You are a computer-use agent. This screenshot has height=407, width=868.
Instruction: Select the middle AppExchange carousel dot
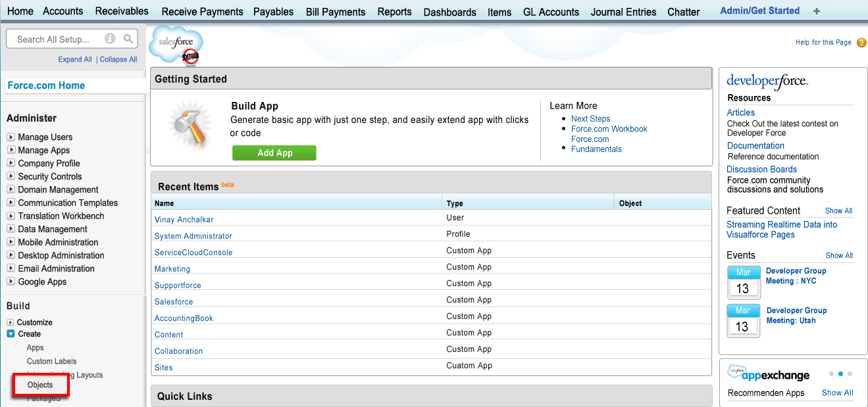[x=840, y=373]
